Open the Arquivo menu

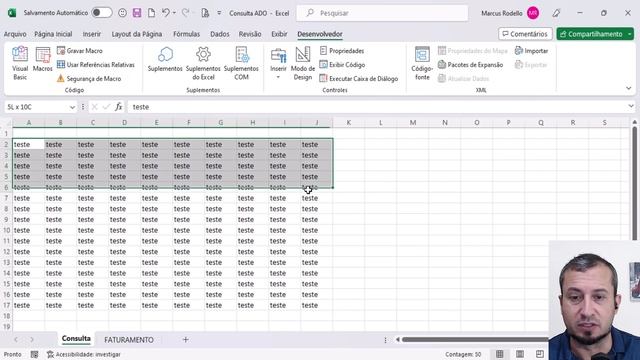point(15,34)
